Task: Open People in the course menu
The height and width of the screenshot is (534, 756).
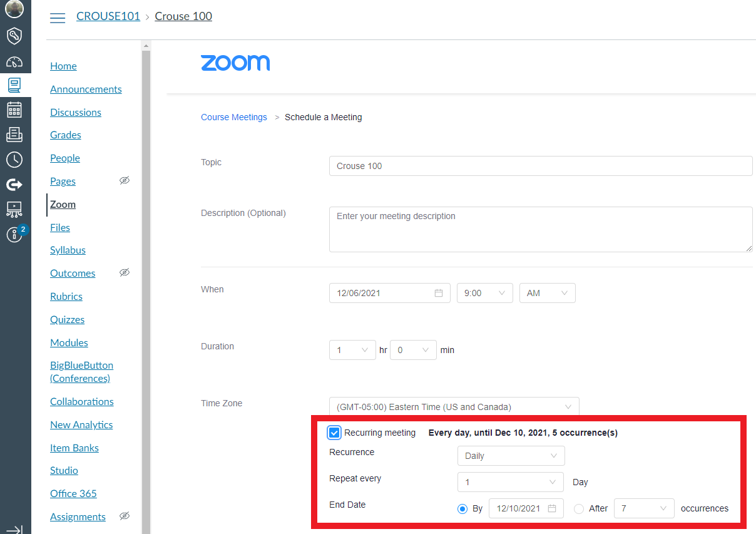Action: 65,158
